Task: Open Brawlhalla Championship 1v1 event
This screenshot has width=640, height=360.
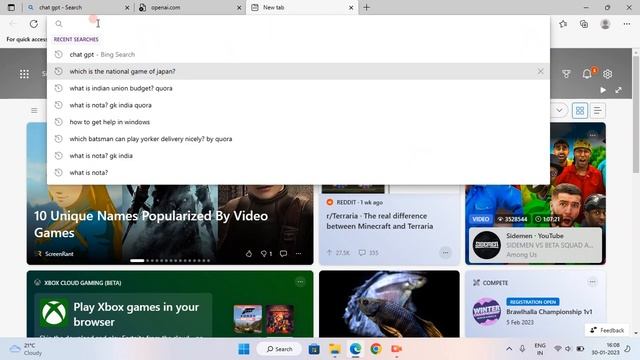Action: coord(549,312)
